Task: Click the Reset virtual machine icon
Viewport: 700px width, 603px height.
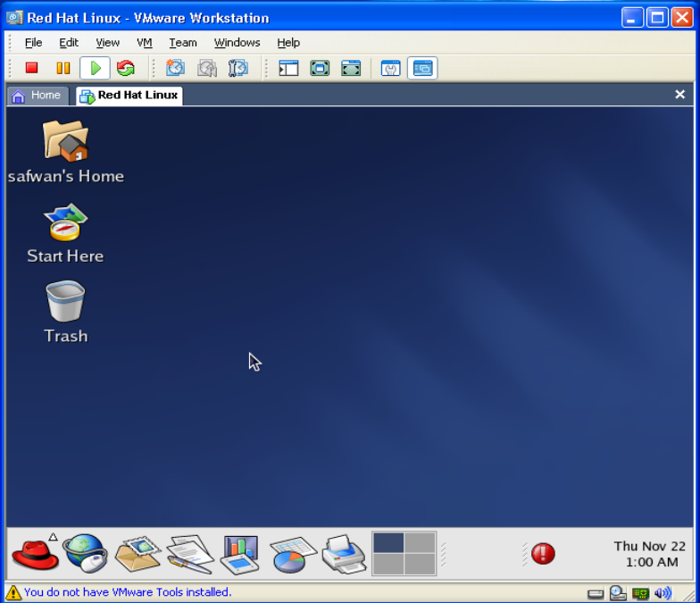Action: pyautogui.click(x=125, y=68)
